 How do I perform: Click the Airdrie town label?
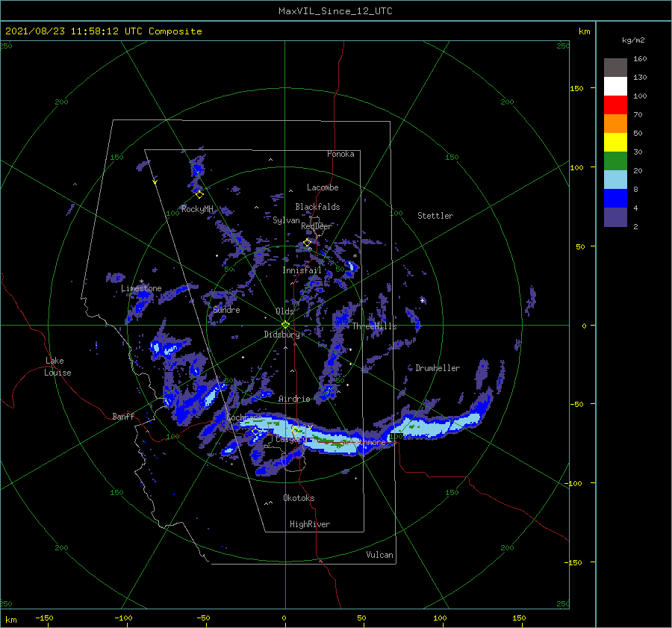[x=294, y=399]
